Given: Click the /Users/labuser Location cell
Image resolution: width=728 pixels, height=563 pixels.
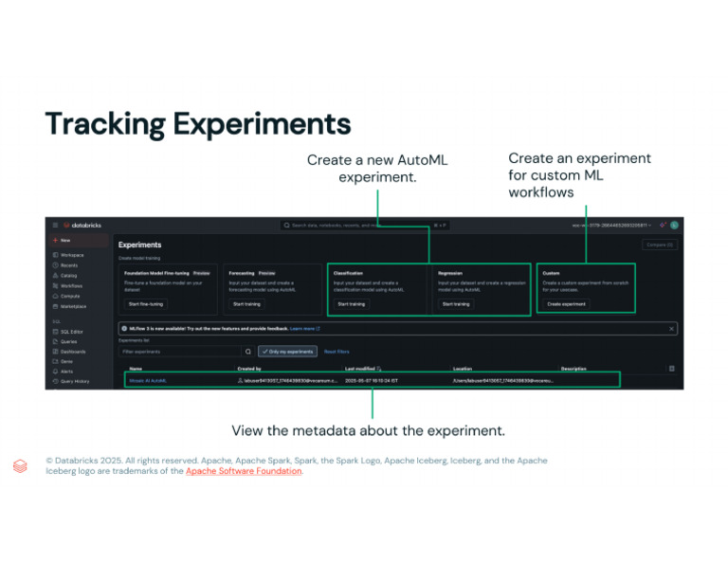Looking at the screenshot, I should coord(502,381).
